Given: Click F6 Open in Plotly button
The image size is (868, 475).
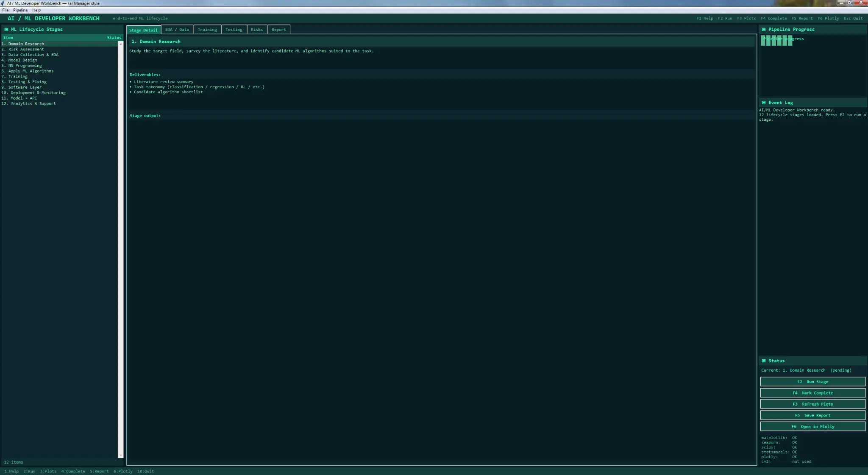Looking at the screenshot, I should coord(812,427).
